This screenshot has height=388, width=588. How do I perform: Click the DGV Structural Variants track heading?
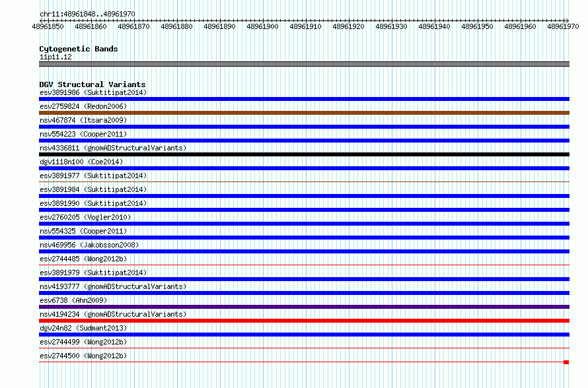pos(92,84)
